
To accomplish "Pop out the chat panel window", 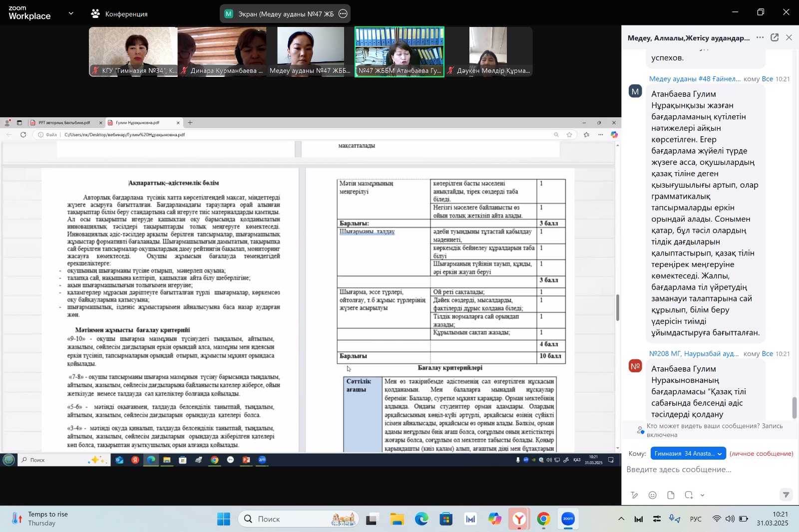I will tap(775, 37).
